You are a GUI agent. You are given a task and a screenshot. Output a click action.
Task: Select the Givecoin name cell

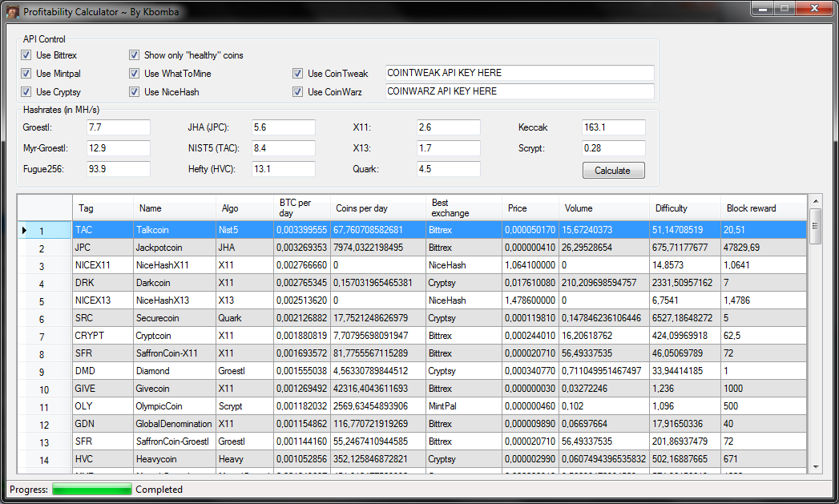[x=175, y=389]
